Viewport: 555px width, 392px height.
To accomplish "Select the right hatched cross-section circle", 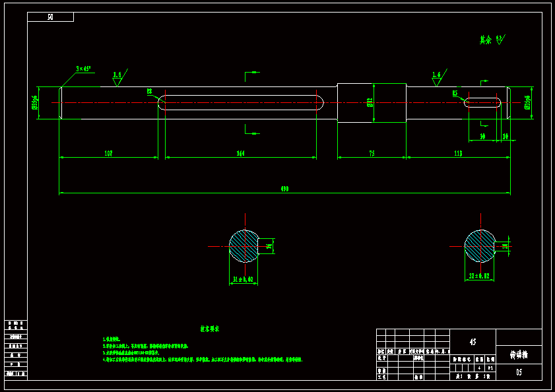I will tap(480, 245).
